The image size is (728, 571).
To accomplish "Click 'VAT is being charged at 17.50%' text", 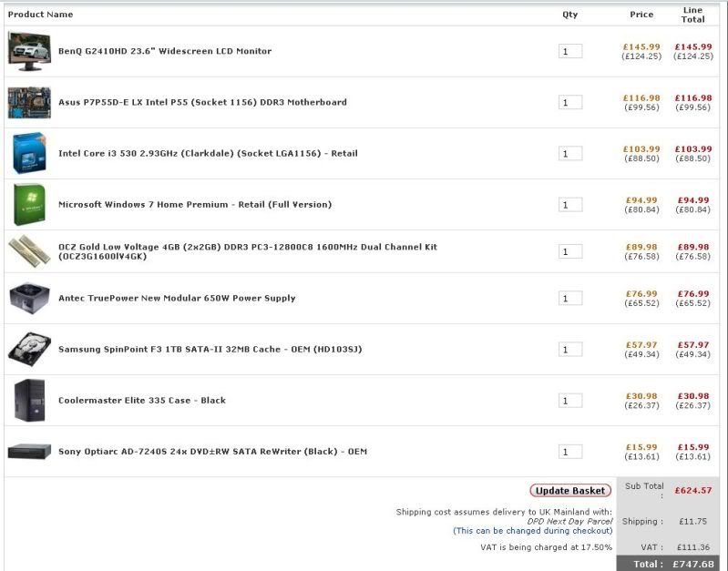I will [x=547, y=547].
